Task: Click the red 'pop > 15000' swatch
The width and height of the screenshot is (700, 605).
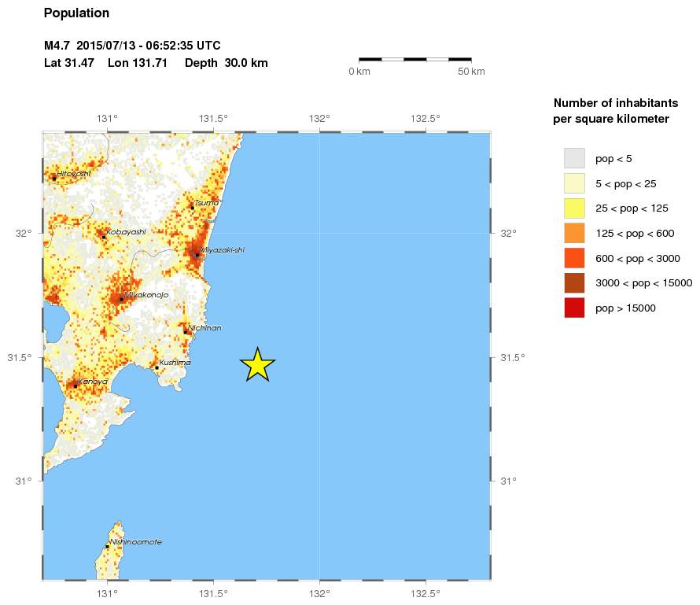Action: 574,308
